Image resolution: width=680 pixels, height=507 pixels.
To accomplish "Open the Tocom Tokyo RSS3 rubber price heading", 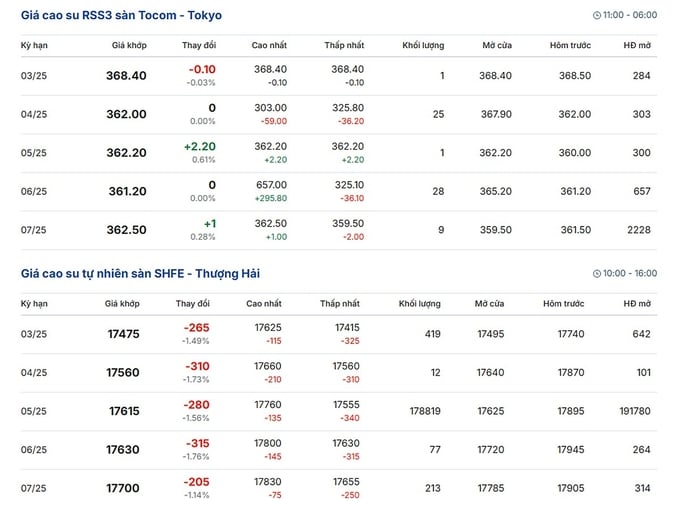I will click(x=121, y=15).
